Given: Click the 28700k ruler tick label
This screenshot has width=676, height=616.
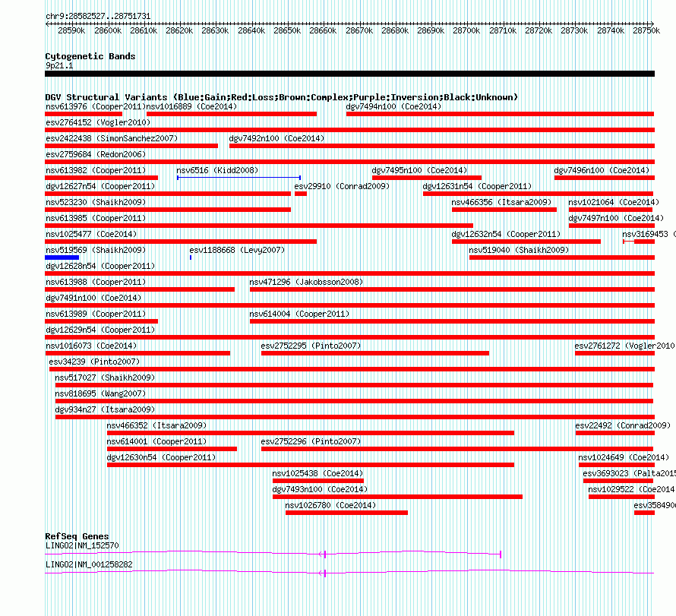Looking at the screenshot, I should pyautogui.click(x=466, y=30).
